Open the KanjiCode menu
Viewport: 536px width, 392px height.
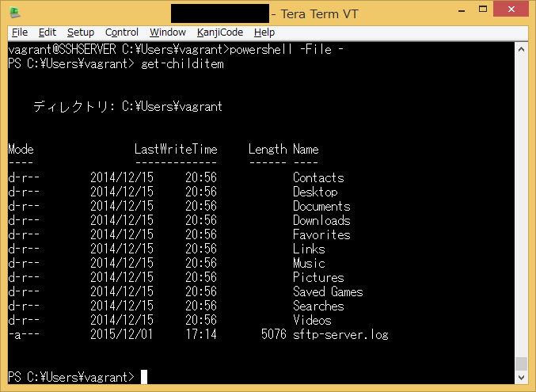(x=220, y=32)
